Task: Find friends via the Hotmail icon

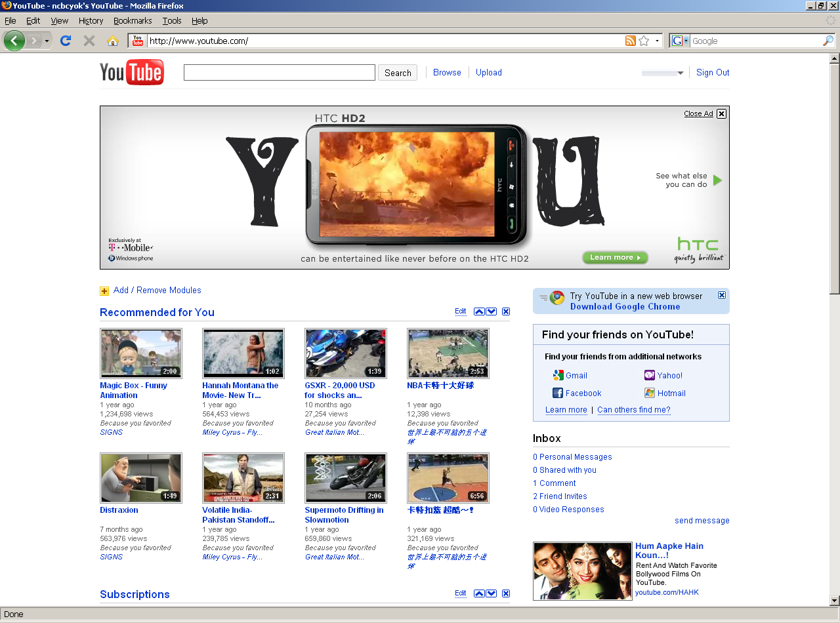Action: [649, 393]
